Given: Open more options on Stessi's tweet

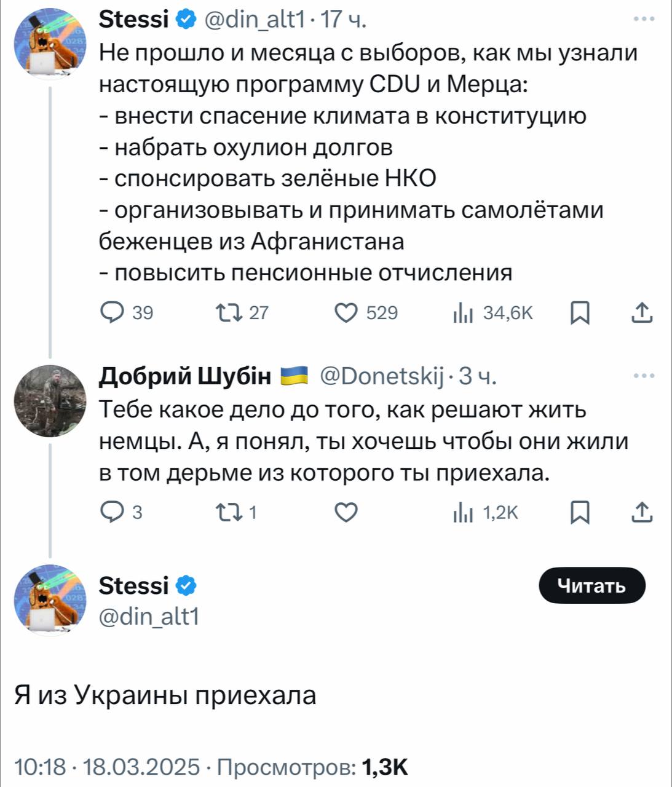Looking at the screenshot, I should 643,20.
